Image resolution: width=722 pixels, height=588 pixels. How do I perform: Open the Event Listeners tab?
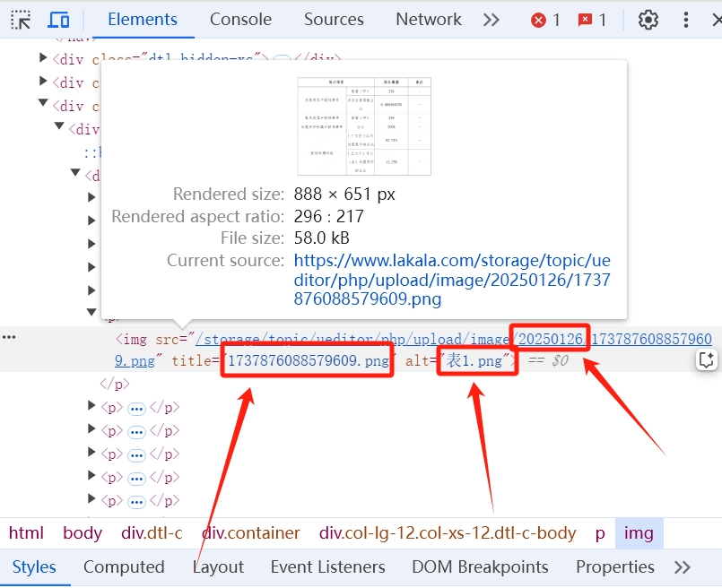pyautogui.click(x=328, y=566)
